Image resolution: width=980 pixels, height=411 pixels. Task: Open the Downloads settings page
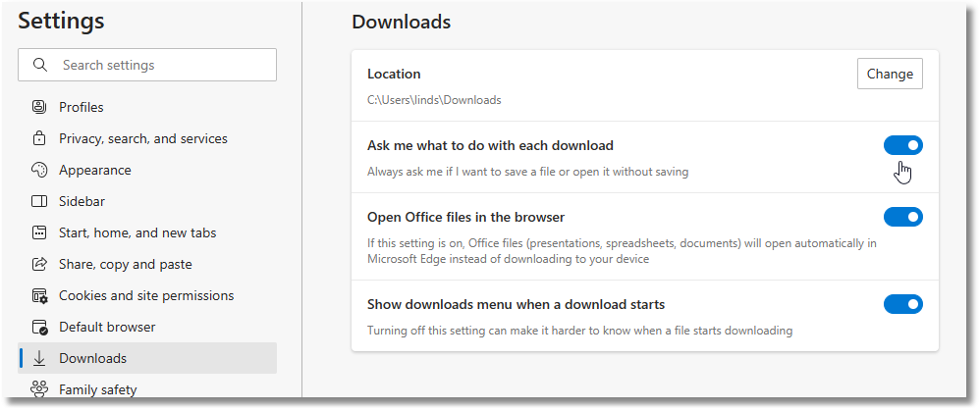[92, 358]
